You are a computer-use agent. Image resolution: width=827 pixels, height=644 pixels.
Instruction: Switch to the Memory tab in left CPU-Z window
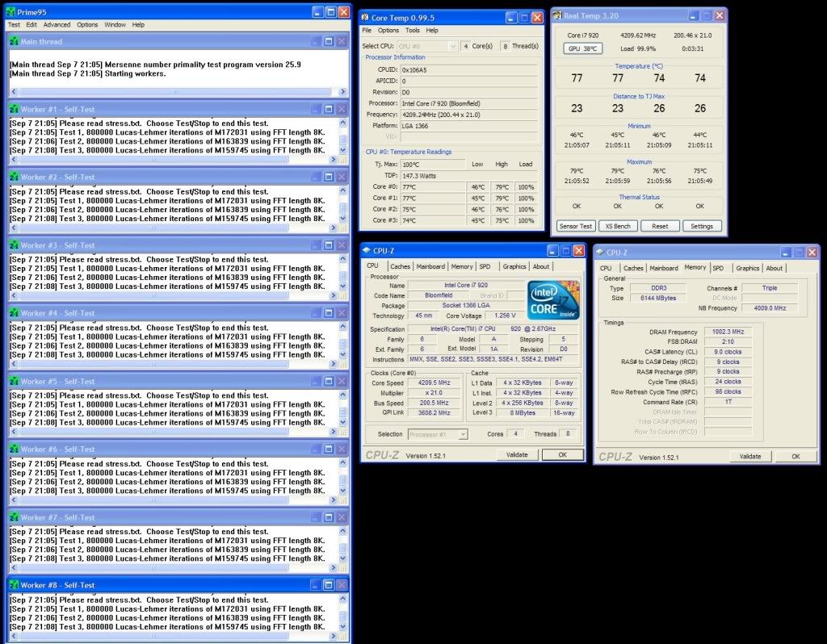(461, 266)
